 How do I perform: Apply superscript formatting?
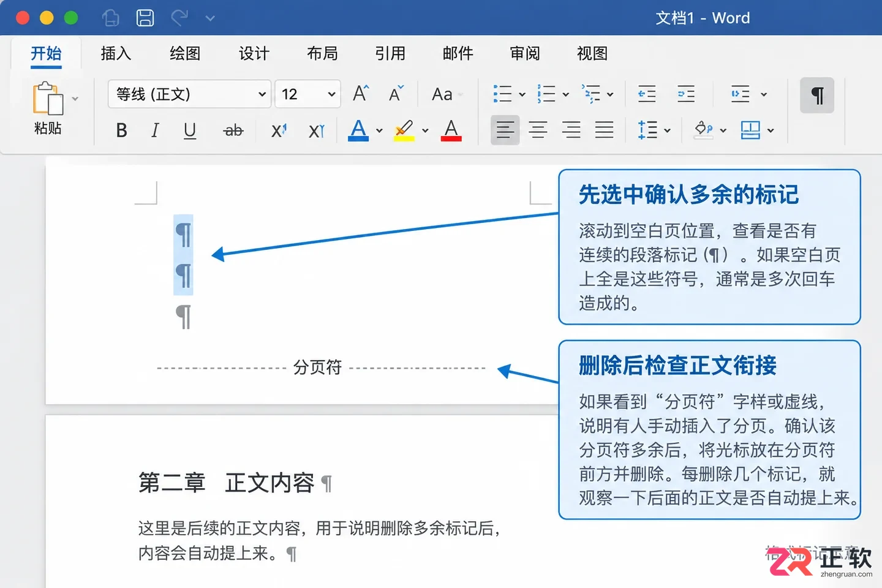pos(279,130)
